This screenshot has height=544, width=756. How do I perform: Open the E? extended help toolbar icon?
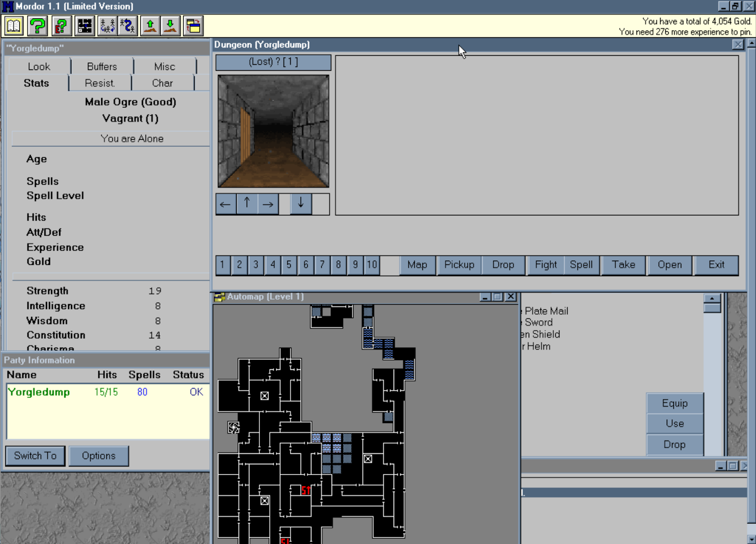coord(61,26)
